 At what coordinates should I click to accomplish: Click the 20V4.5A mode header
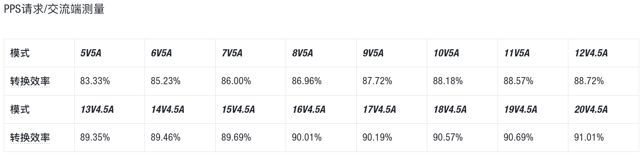click(x=591, y=109)
